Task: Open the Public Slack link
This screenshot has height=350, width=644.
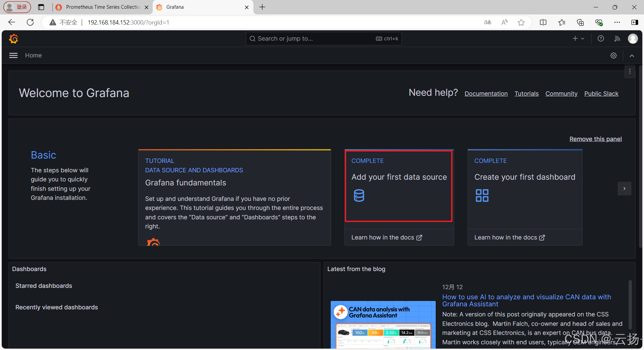Action: point(601,94)
